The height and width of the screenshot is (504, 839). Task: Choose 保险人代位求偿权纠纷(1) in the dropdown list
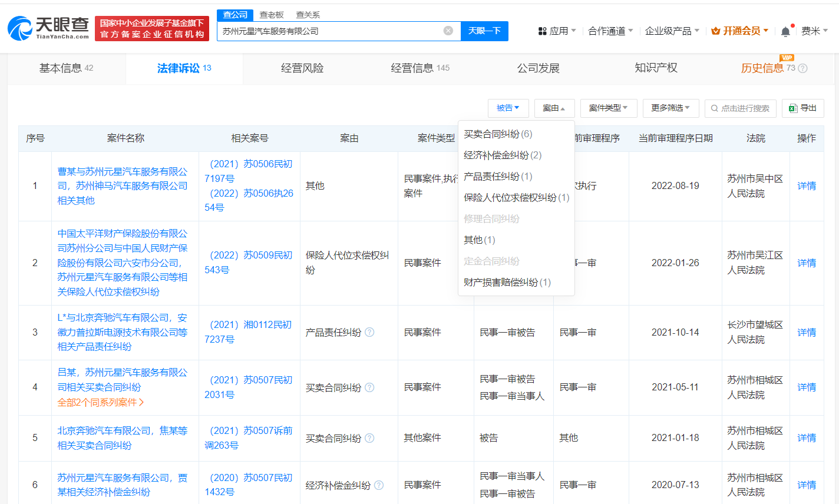coord(516,198)
